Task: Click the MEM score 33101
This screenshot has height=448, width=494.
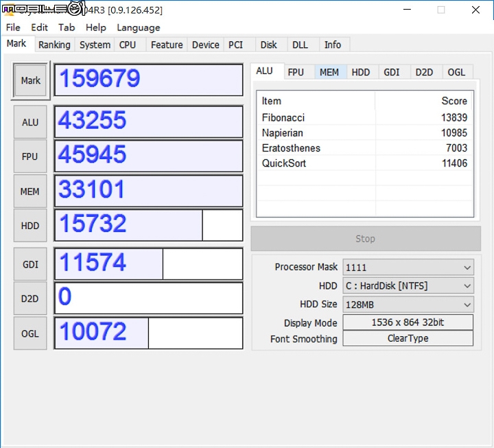Action: [149, 191]
